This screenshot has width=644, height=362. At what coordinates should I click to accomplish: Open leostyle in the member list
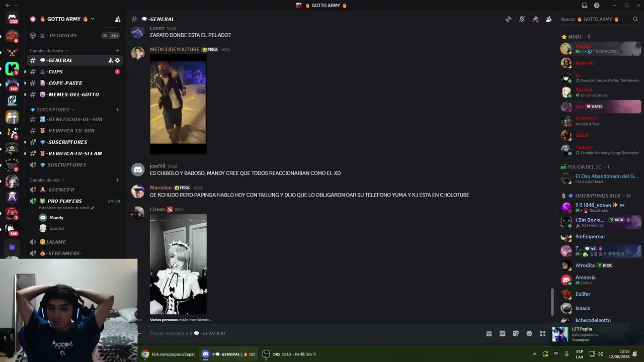click(x=601, y=63)
